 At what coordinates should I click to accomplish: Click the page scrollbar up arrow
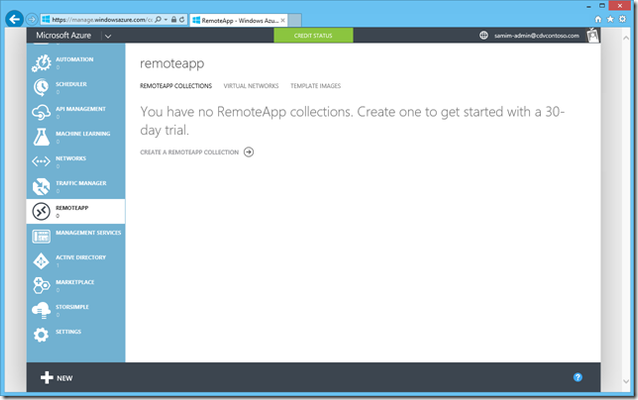tap(626, 37)
